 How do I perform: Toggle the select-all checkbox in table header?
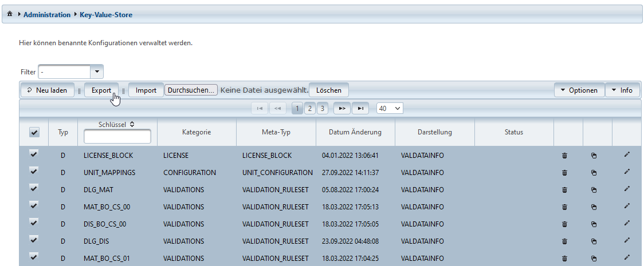[34, 132]
